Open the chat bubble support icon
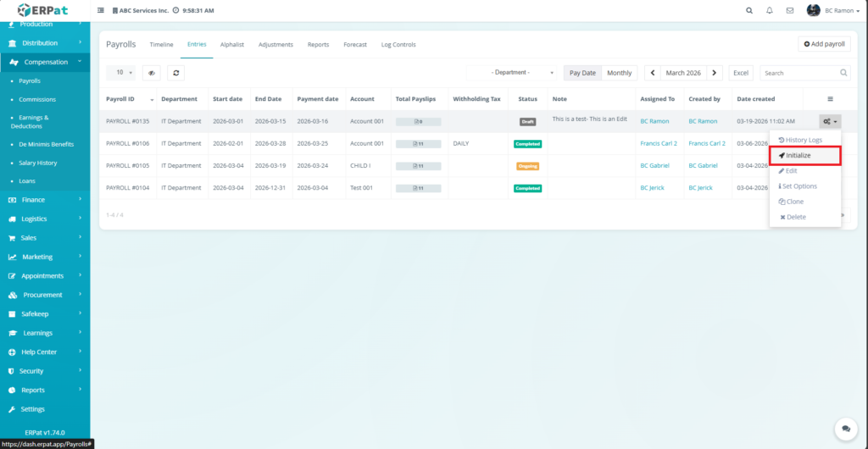 click(843, 428)
